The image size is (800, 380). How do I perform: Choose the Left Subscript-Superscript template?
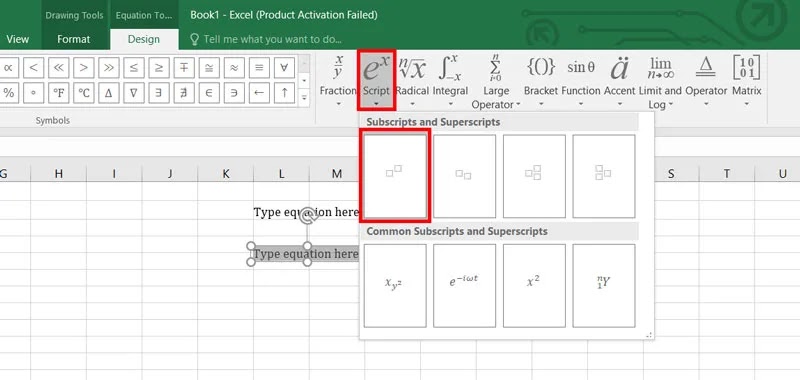point(604,176)
